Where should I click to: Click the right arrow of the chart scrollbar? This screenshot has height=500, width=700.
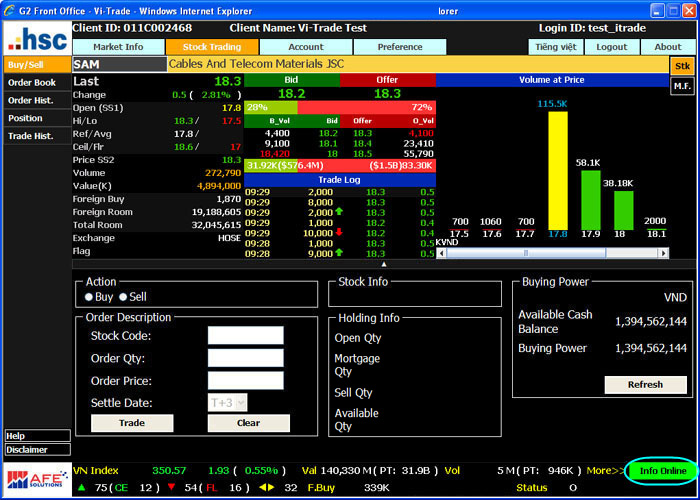pos(663,253)
